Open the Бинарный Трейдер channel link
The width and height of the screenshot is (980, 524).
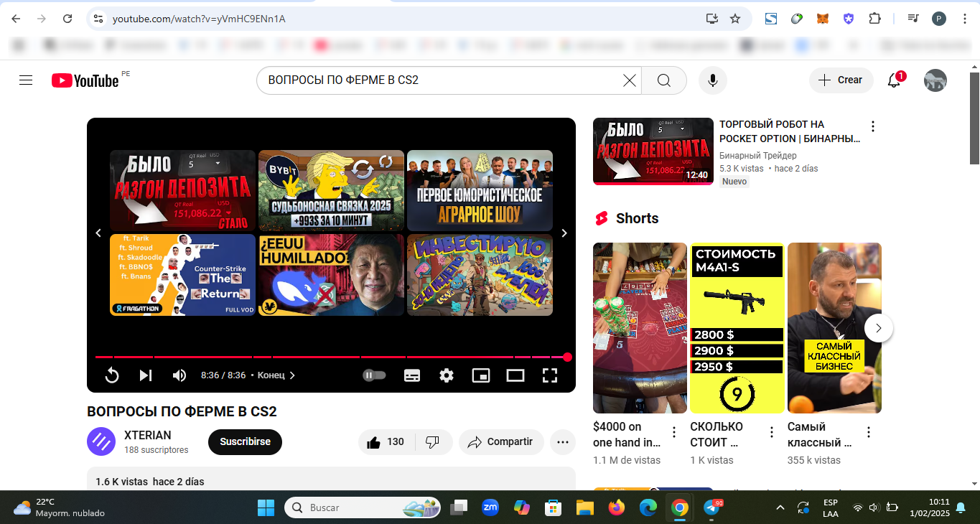[x=758, y=156]
